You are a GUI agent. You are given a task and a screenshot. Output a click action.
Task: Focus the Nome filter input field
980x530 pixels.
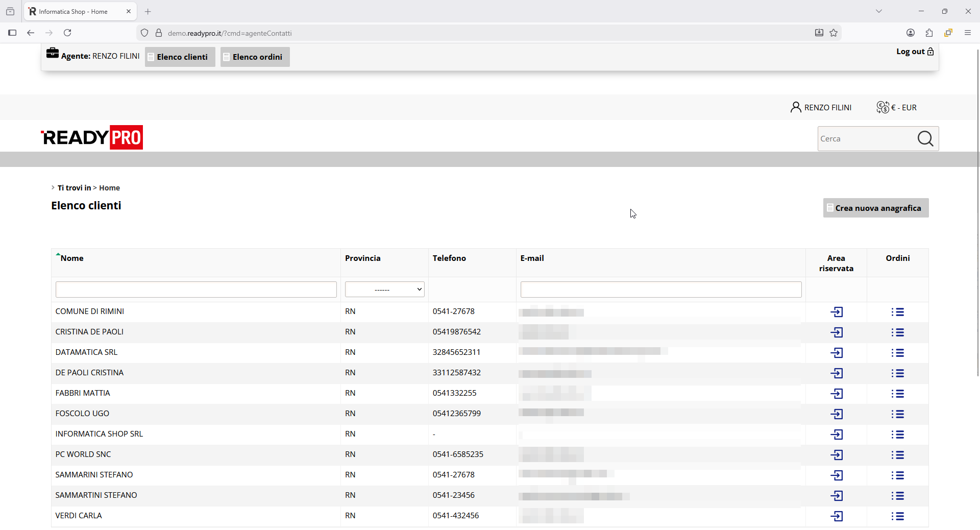(x=196, y=290)
